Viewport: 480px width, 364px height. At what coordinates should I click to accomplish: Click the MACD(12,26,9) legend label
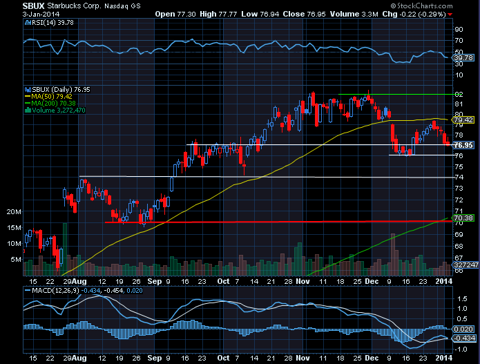tap(55, 291)
